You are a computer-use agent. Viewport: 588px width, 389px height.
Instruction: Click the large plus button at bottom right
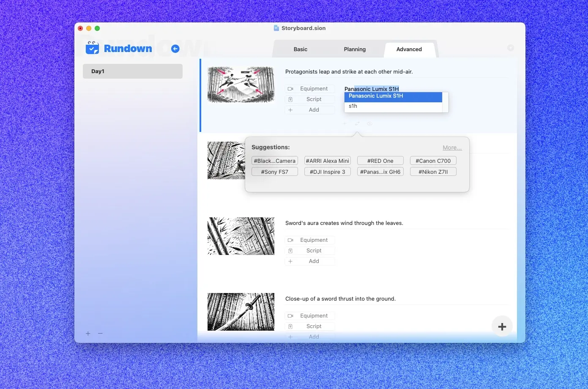(x=502, y=326)
